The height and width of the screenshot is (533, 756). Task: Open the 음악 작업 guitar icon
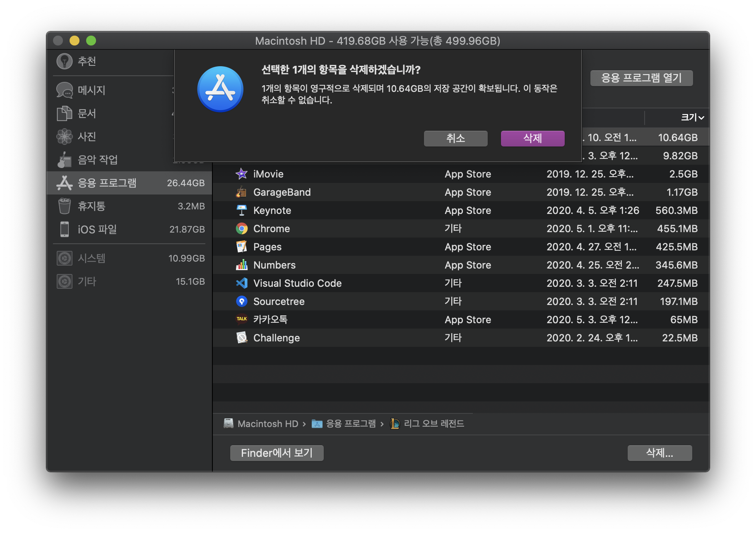click(x=65, y=160)
